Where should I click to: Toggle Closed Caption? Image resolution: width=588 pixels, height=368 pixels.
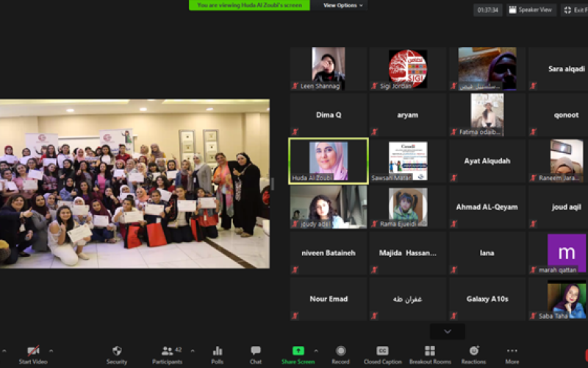pyautogui.click(x=382, y=353)
